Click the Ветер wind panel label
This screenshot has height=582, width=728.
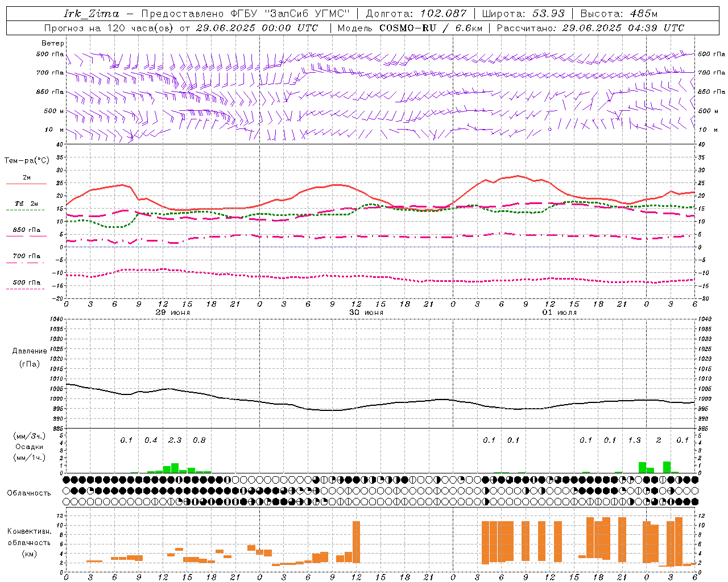click(53, 43)
